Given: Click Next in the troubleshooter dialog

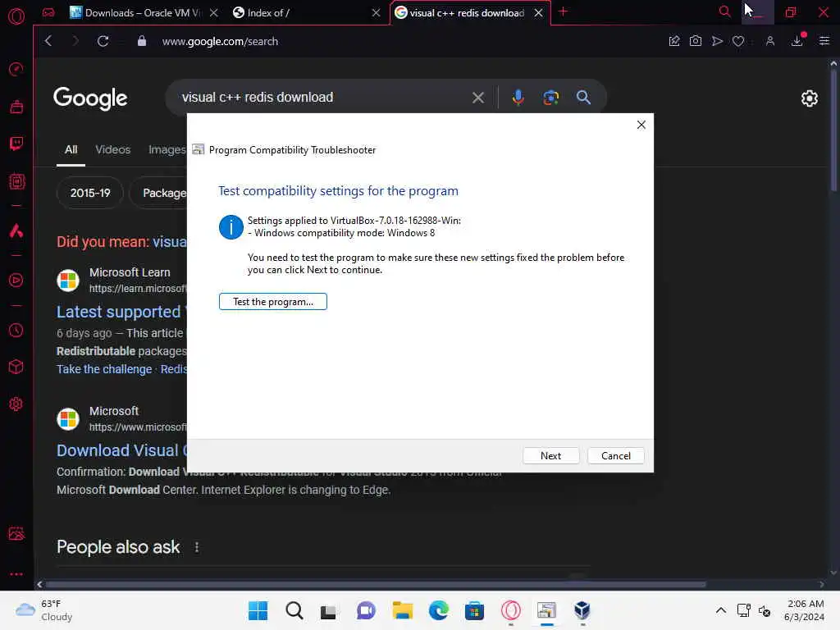Looking at the screenshot, I should coord(550,456).
